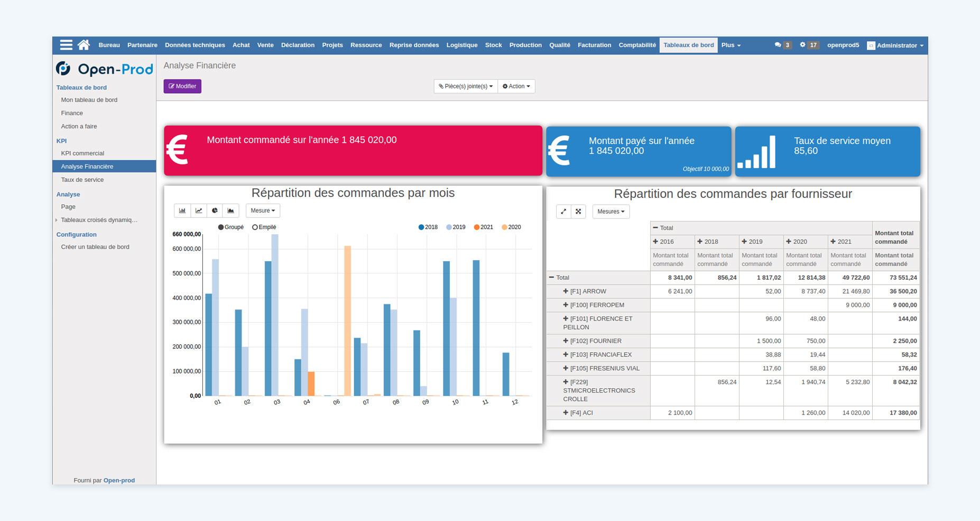Follow the Open-prod footer link
This screenshot has width=980, height=521.
tap(119, 480)
